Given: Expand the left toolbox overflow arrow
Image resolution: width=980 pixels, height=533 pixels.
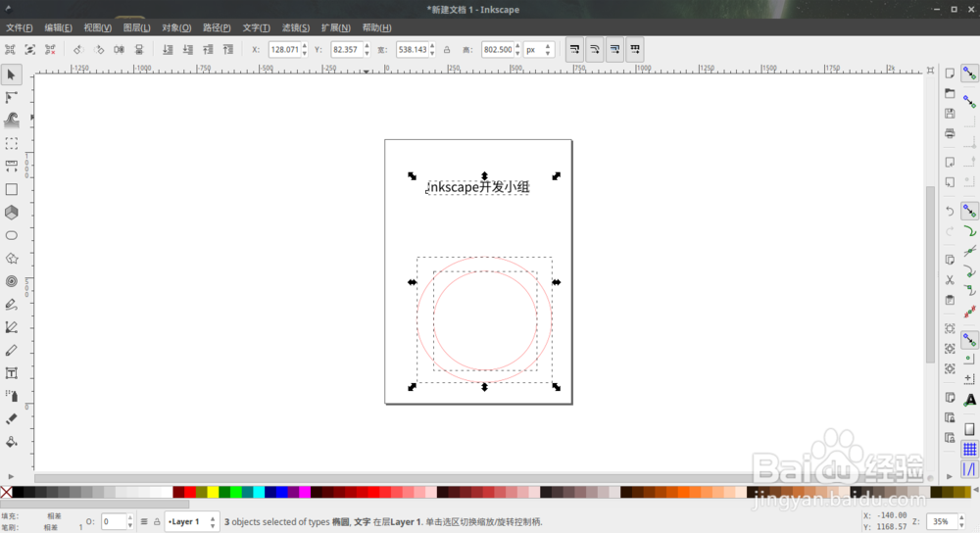Looking at the screenshot, I should tap(11, 477).
